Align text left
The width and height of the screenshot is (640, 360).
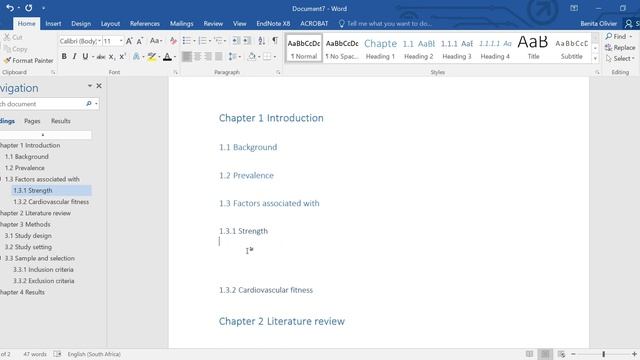(x=187, y=56)
